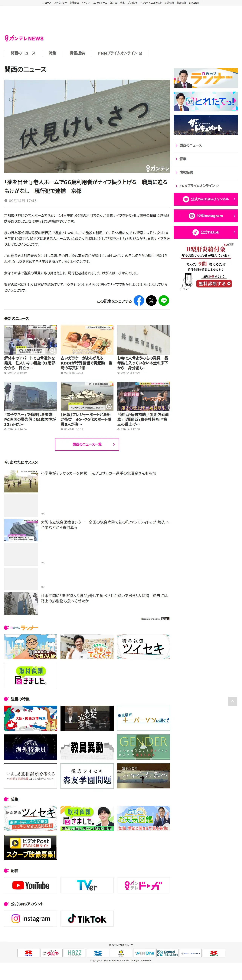
Task: Open the ニュース link in the top bar
Action: tap(47, 3)
